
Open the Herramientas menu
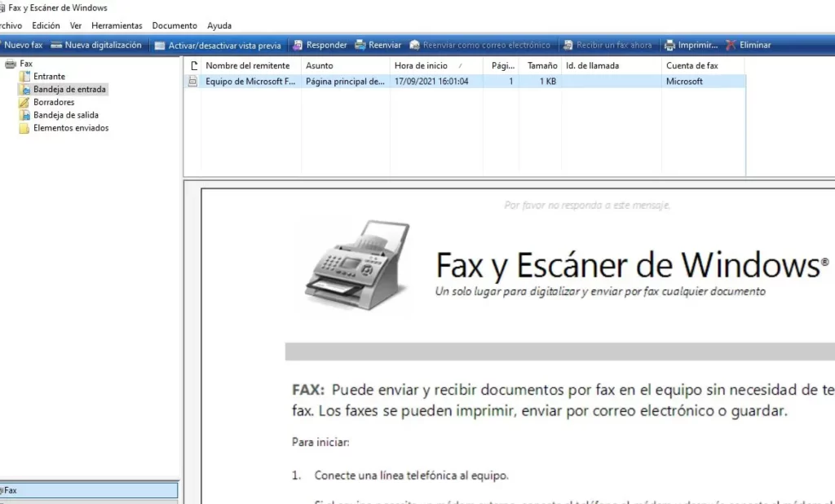(x=117, y=25)
